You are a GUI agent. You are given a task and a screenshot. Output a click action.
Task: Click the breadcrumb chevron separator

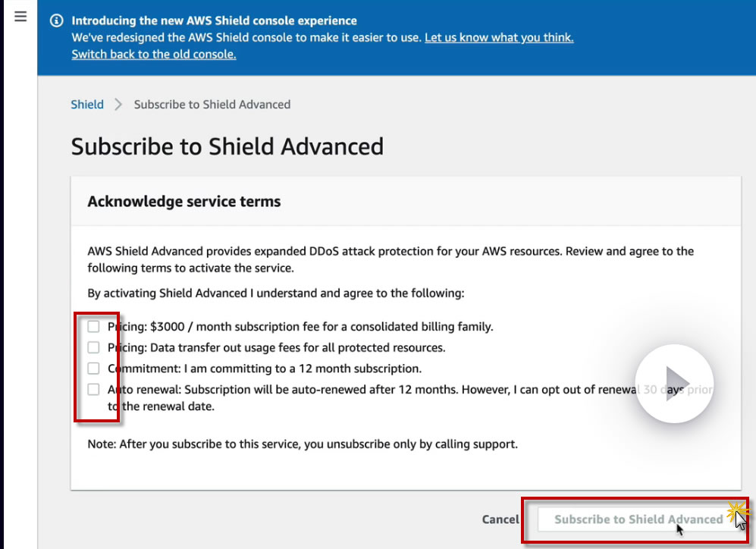(x=118, y=105)
